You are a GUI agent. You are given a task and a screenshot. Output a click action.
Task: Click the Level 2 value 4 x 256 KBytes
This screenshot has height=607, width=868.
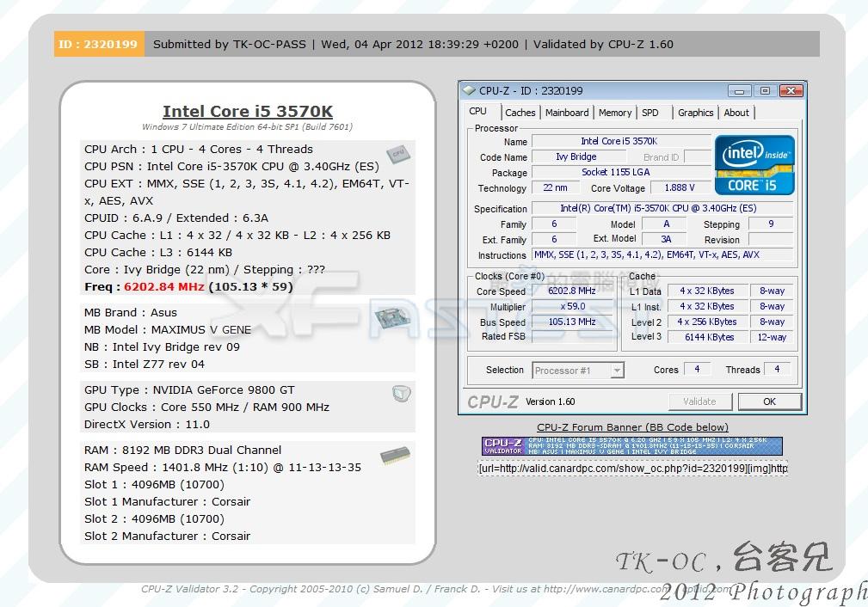click(x=707, y=322)
